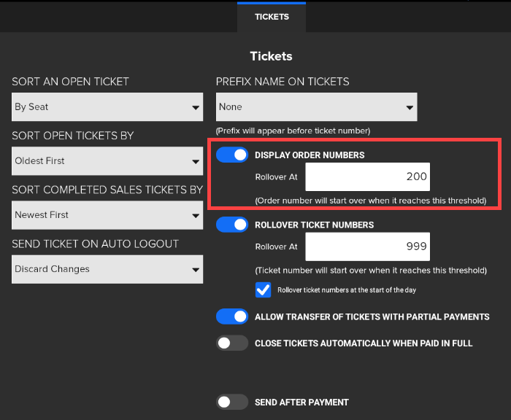Uncheck rollover ticket numbers at start of day
The width and height of the screenshot is (511, 420).
tap(264, 290)
